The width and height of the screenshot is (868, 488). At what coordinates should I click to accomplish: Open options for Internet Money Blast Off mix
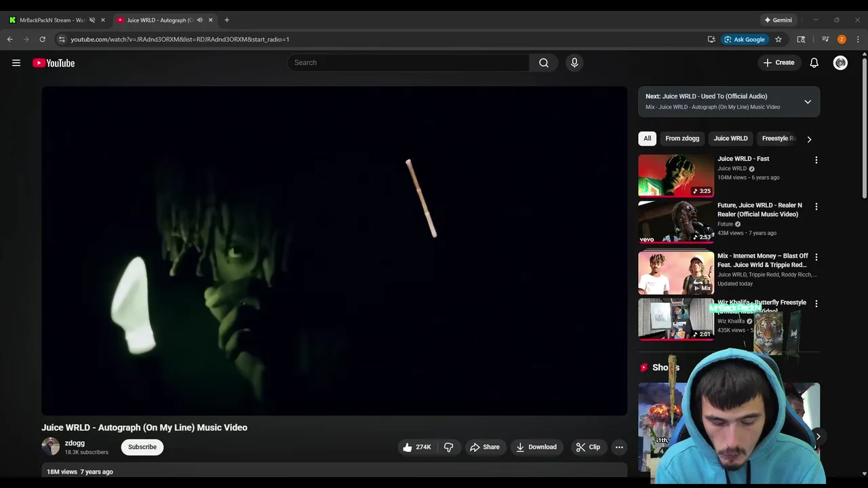coord(816,257)
